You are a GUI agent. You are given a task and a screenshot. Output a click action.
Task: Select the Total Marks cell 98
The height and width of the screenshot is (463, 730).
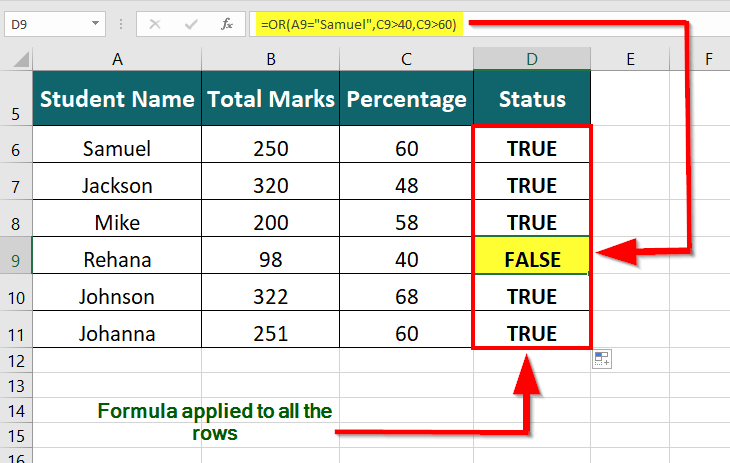pos(270,255)
